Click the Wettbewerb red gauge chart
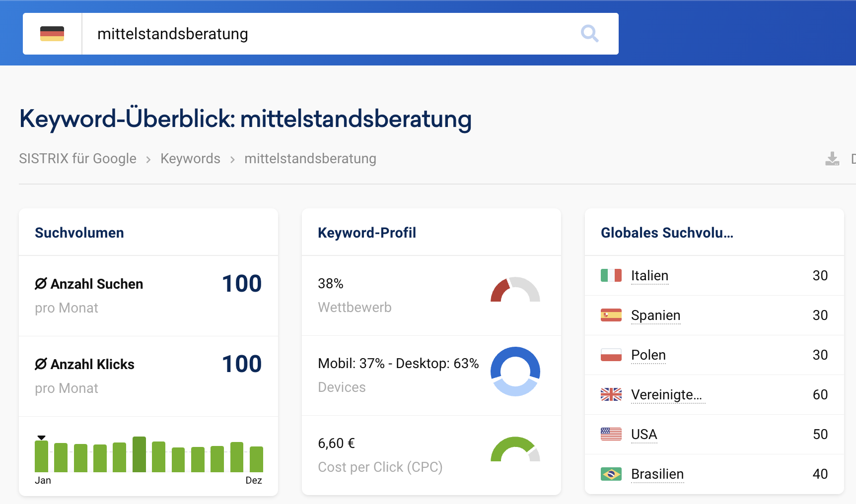 515,290
